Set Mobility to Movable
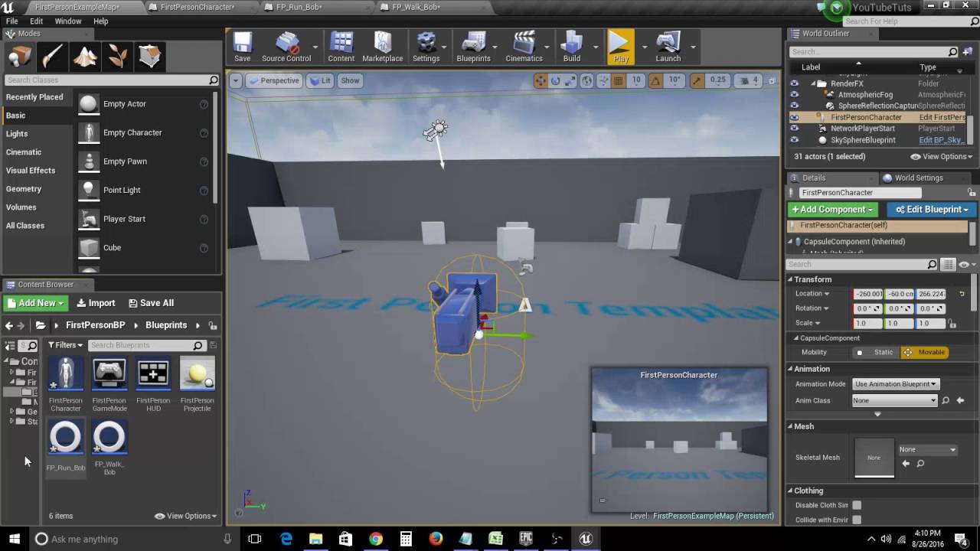 [925, 352]
